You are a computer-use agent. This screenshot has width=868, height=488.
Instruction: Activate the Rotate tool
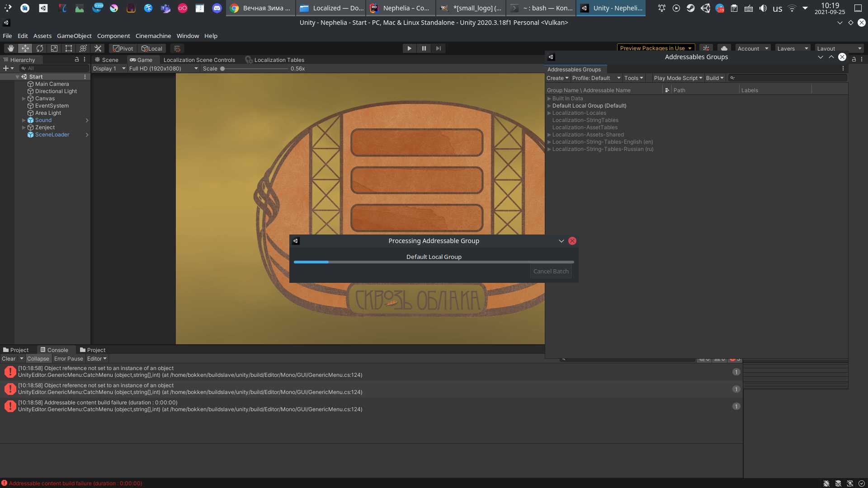(x=40, y=48)
